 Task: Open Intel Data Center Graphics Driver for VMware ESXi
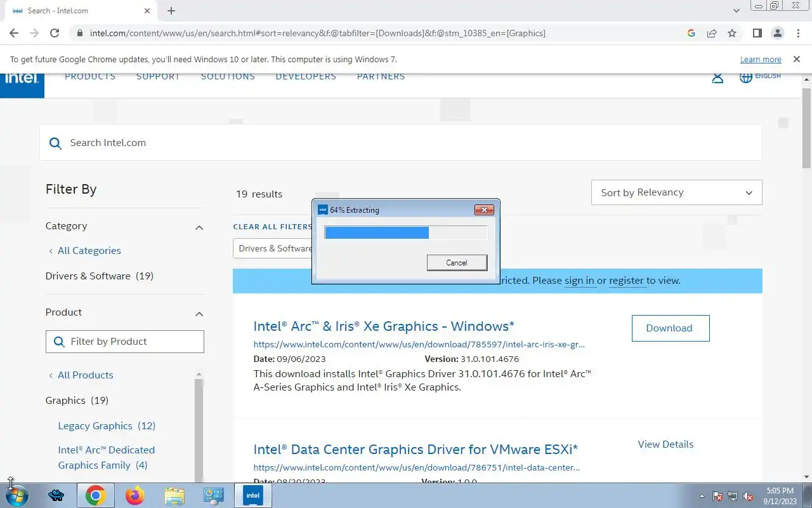point(416,450)
